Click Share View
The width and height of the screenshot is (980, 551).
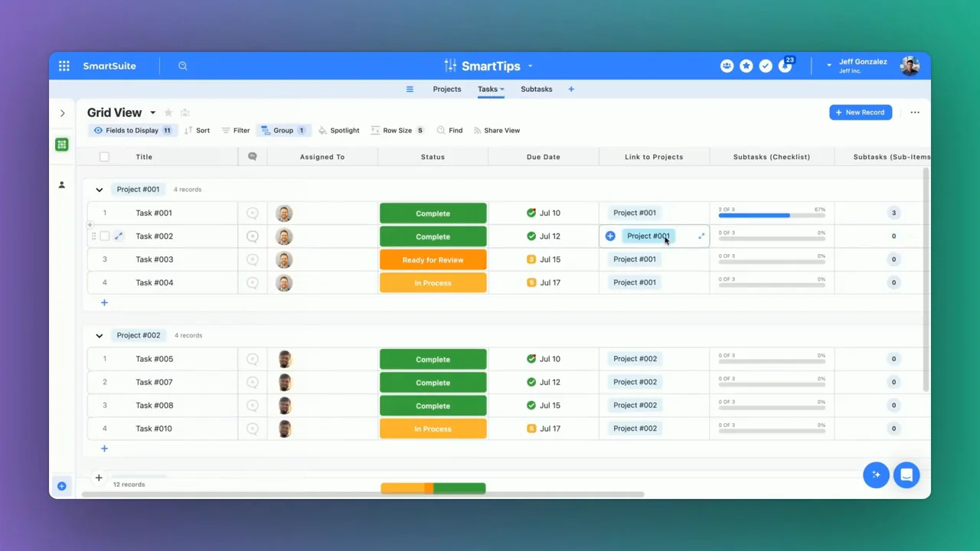tap(497, 131)
